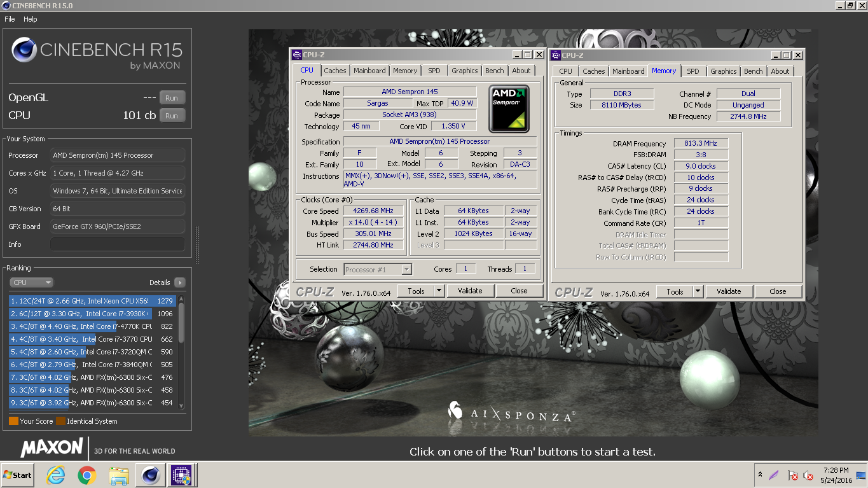Open About tab in left CPU-Z
The image size is (868, 488).
[521, 71]
